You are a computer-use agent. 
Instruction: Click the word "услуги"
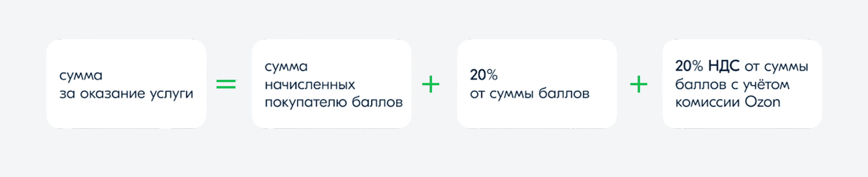click(172, 94)
